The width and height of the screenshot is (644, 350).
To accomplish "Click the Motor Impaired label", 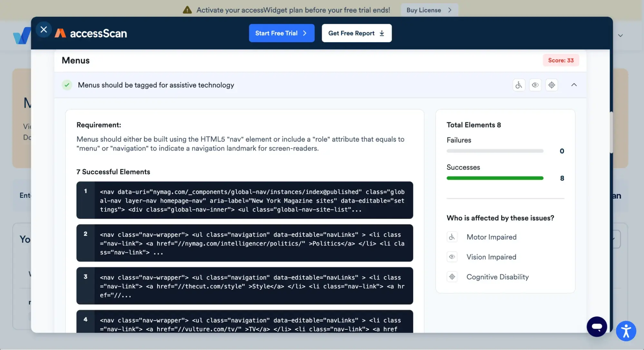I will [x=491, y=237].
